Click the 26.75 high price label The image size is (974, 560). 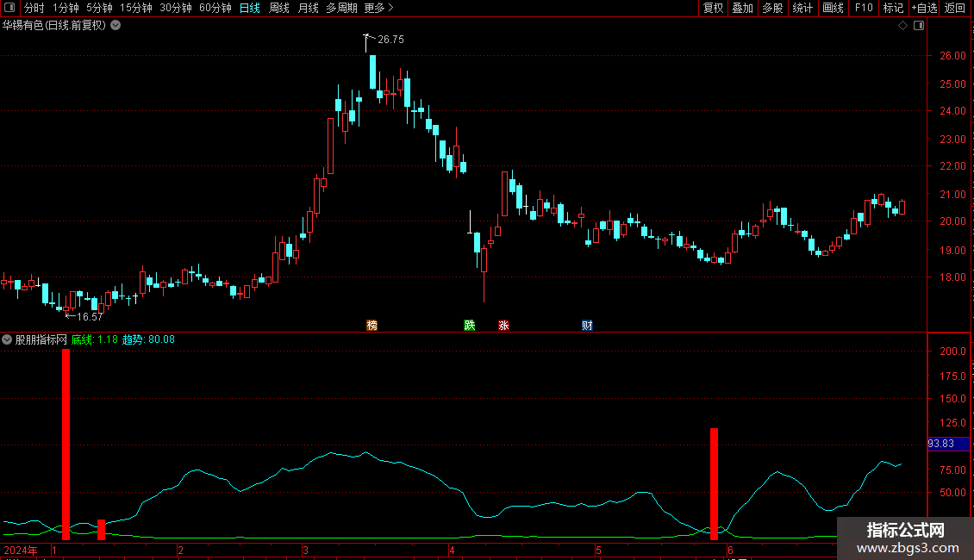tap(390, 39)
